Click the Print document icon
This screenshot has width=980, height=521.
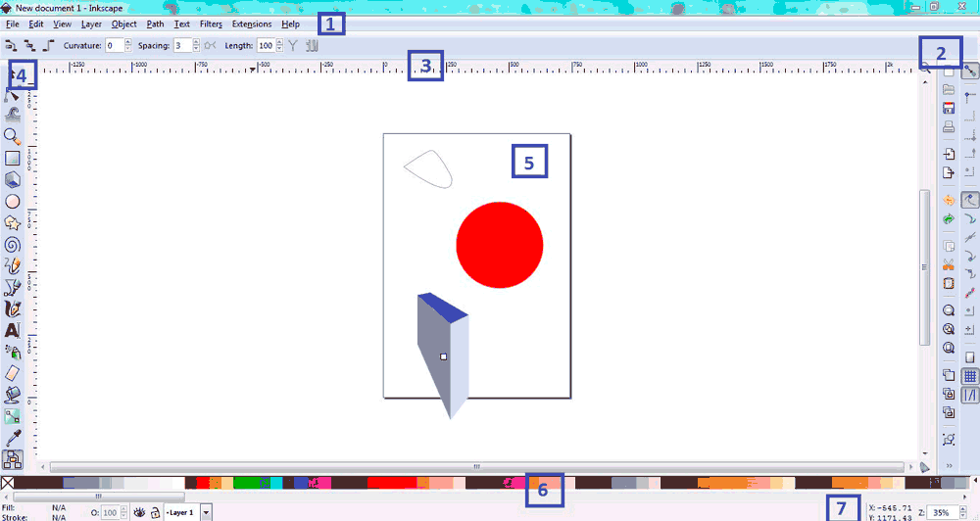pyautogui.click(x=949, y=126)
